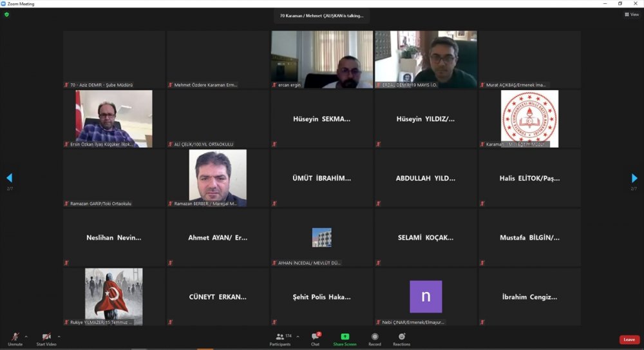This screenshot has width=644, height=350.
Task: Expand the arrow next to Participants
Action: 298,336
